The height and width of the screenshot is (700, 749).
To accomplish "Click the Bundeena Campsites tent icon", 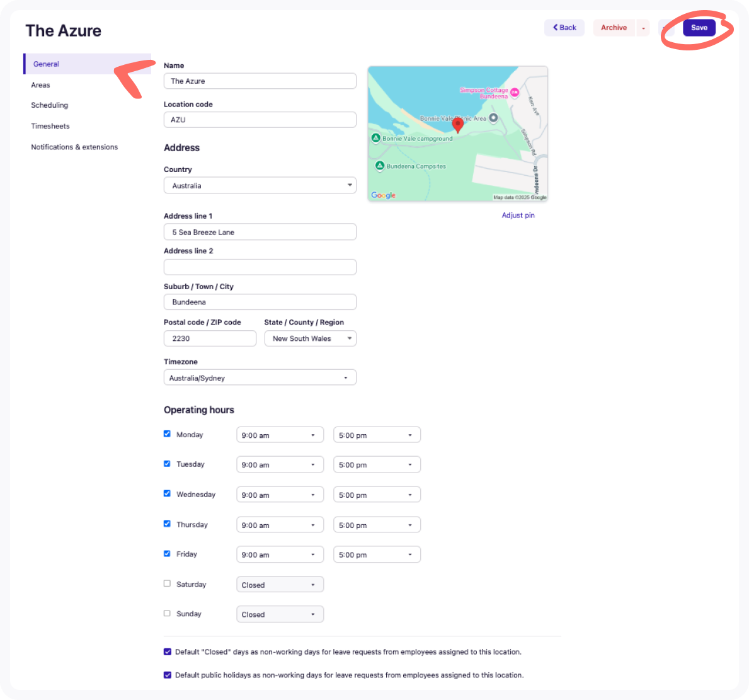I will pos(379,166).
